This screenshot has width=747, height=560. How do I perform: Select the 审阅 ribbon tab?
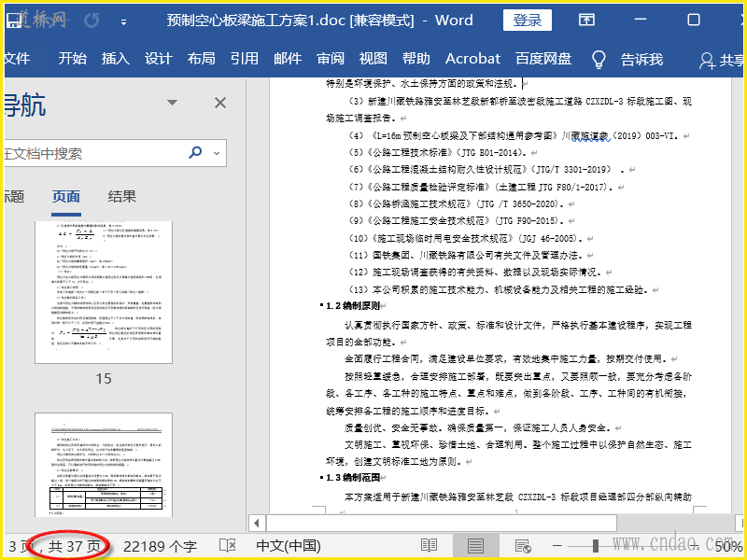(x=331, y=59)
